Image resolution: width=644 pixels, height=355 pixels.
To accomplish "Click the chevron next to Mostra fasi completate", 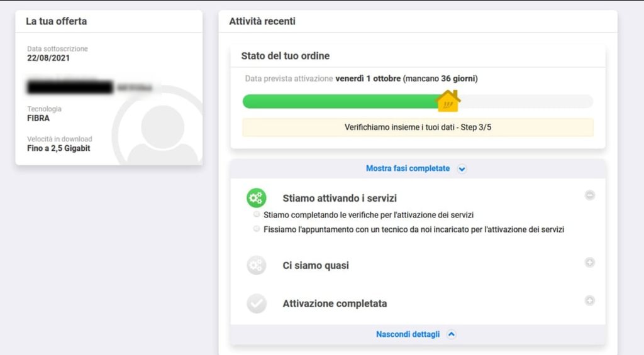I will pyautogui.click(x=462, y=168).
